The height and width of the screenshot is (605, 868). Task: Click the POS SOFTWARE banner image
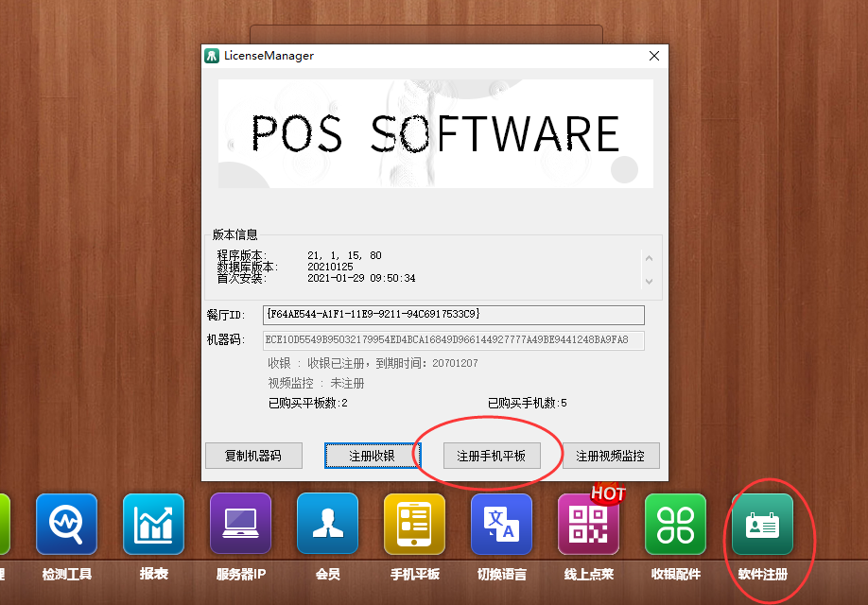click(x=435, y=133)
